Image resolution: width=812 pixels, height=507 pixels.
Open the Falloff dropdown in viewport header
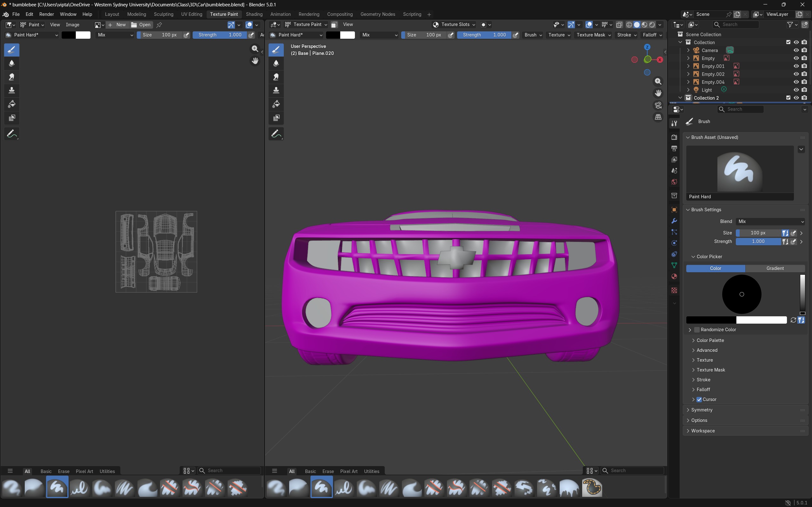click(652, 35)
